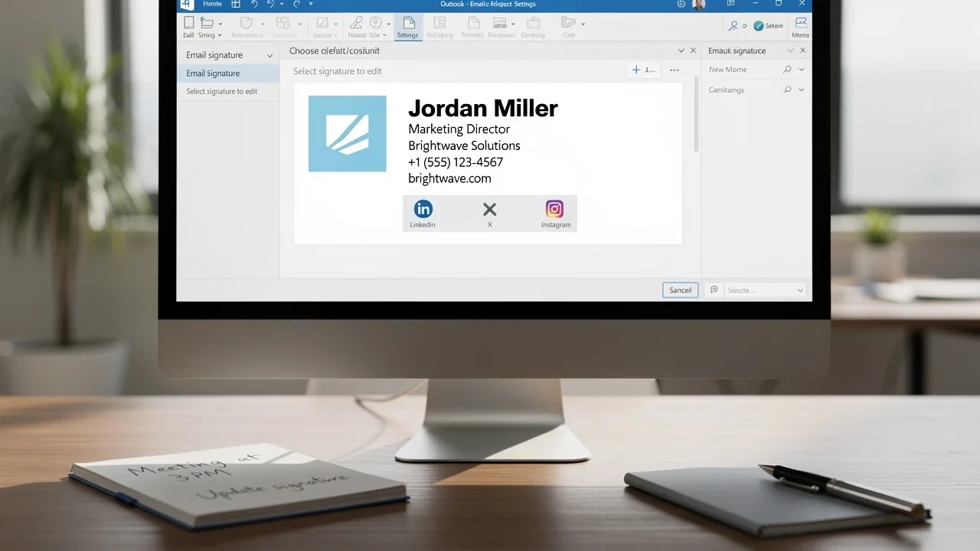This screenshot has height=551, width=980.
Task: Click search icon in New Mome row
Action: pos(788,70)
